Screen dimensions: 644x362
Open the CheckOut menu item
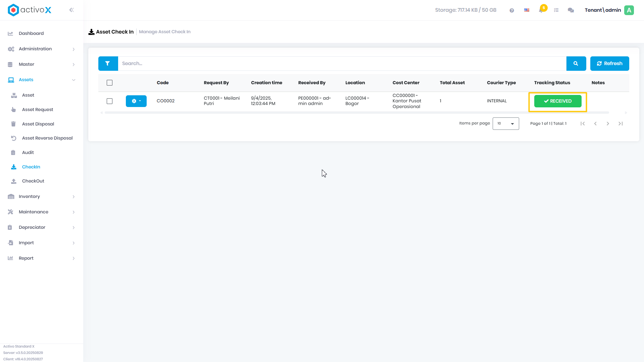pyautogui.click(x=33, y=181)
